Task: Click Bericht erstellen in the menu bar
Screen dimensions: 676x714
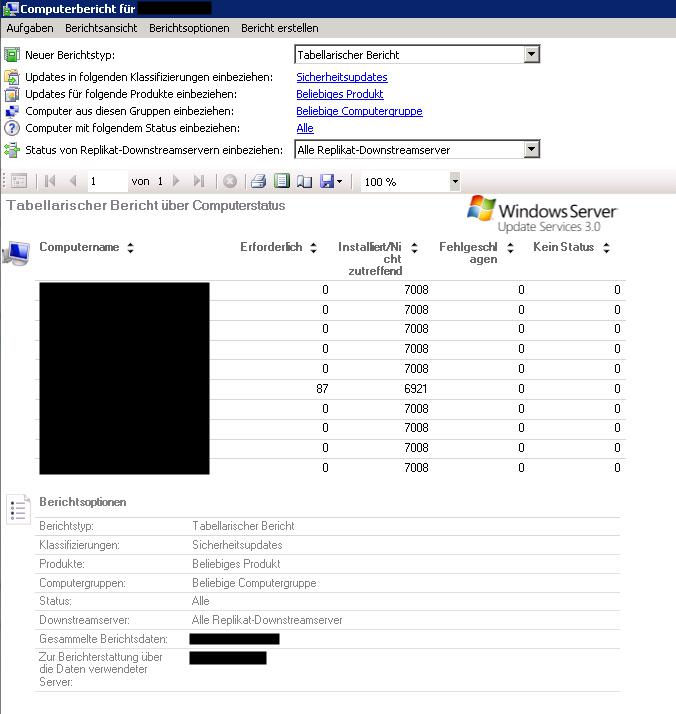Action: click(x=280, y=28)
